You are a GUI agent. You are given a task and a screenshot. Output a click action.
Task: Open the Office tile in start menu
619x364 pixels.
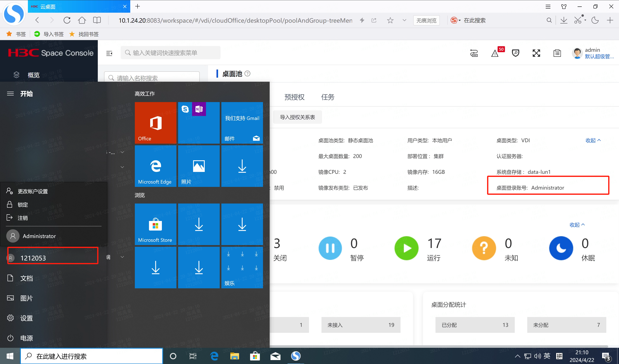pyautogui.click(x=155, y=122)
